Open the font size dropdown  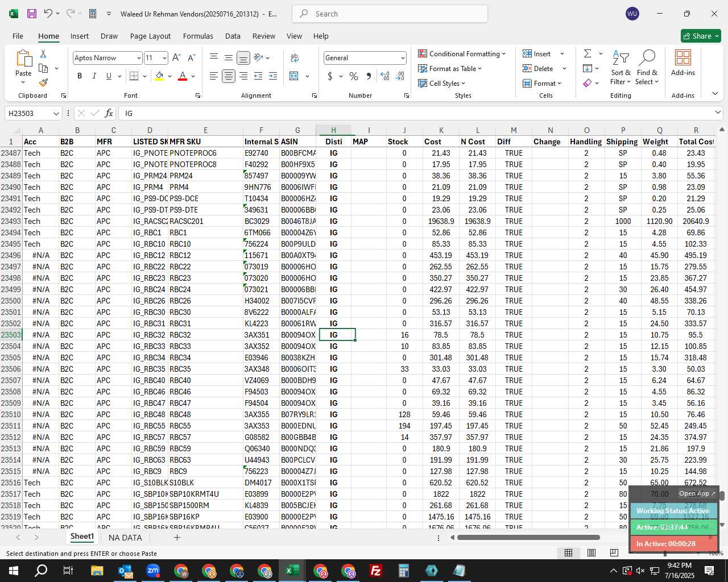pyautogui.click(x=164, y=58)
